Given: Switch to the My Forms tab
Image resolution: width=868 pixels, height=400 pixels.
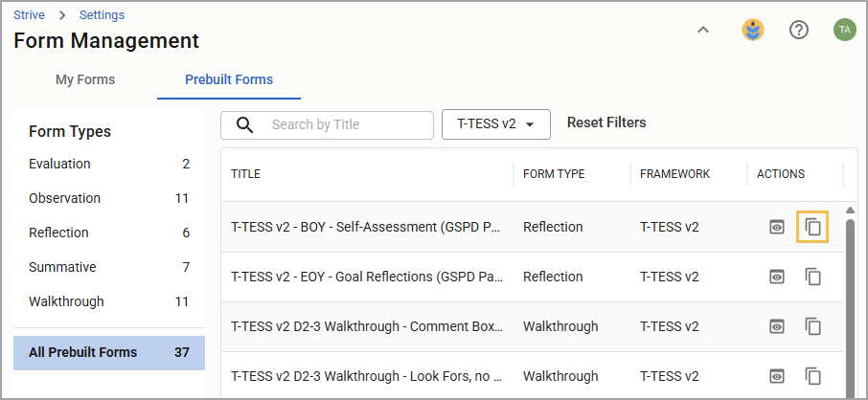Looking at the screenshot, I should point(85,79).
